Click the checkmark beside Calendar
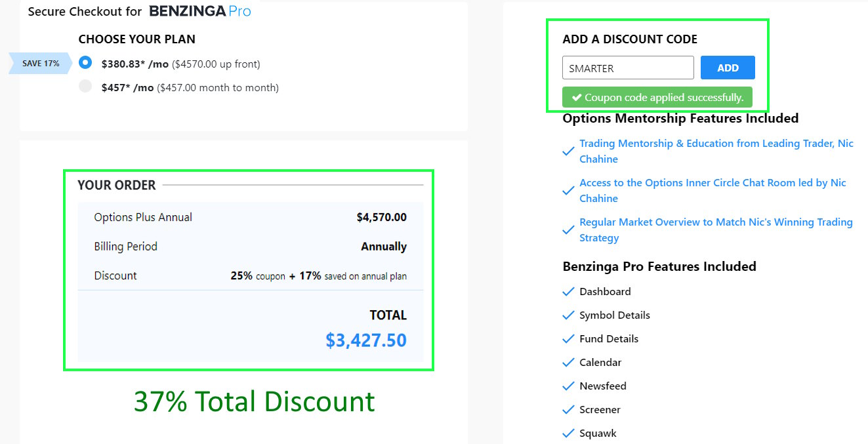This screenshot has height=444, width=868. [x=568, y=362]
